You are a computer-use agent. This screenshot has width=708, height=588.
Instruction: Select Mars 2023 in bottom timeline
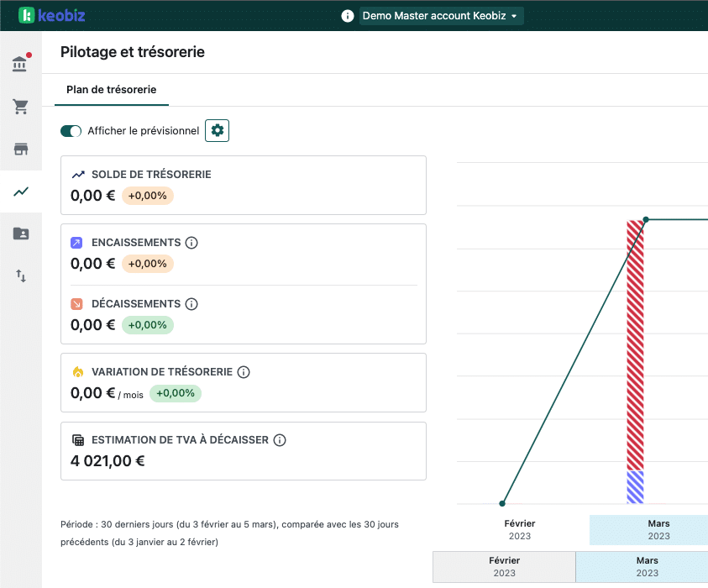coord(646,566)
